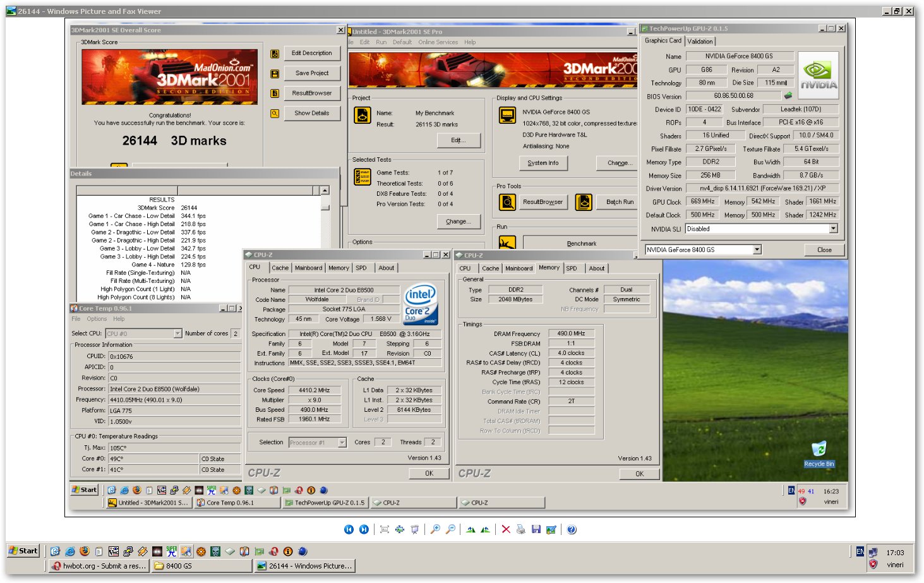Open Mainboard tab in CPU-Z Memory timings window

[x=519, y=268]
